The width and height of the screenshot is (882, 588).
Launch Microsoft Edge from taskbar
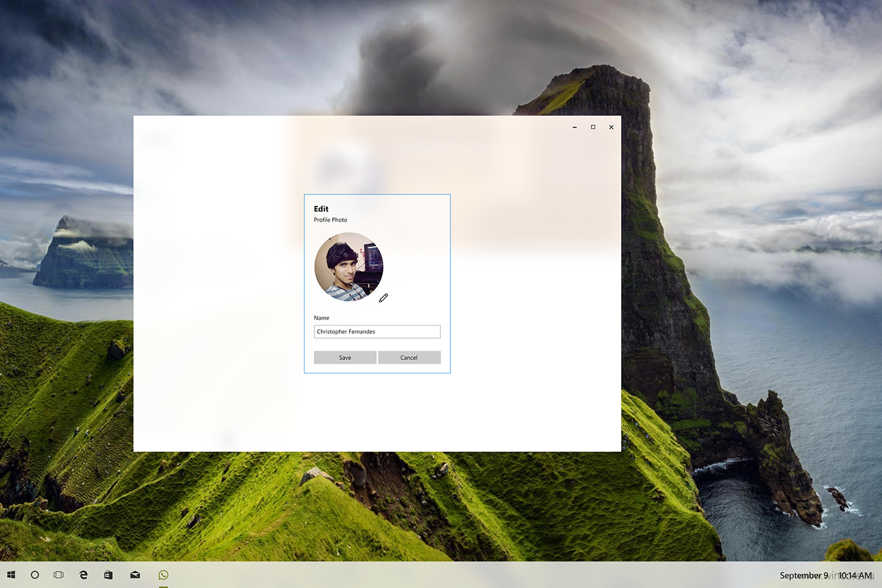83,575
